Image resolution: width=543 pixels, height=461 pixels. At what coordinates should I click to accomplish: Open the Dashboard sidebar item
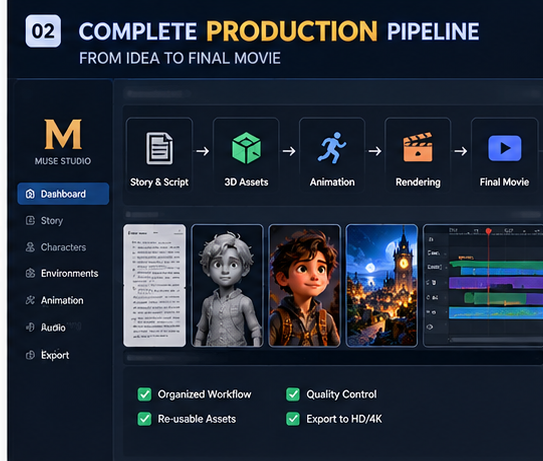tap(63, 194)
